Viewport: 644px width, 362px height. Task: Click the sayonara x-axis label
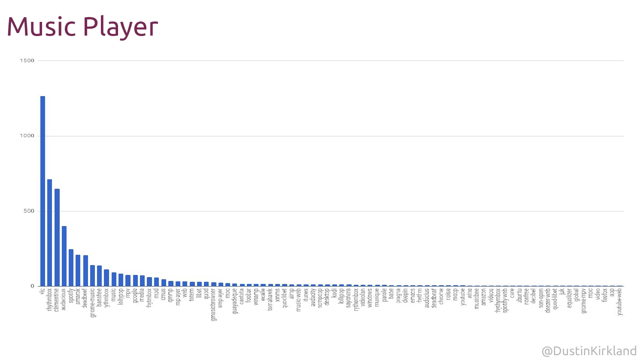349,299
